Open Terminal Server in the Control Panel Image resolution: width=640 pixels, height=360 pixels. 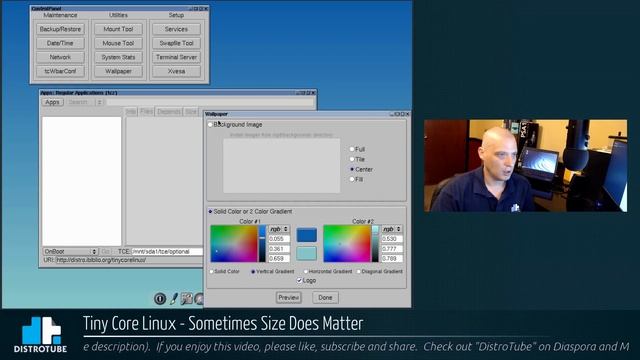tap(176, 57)
